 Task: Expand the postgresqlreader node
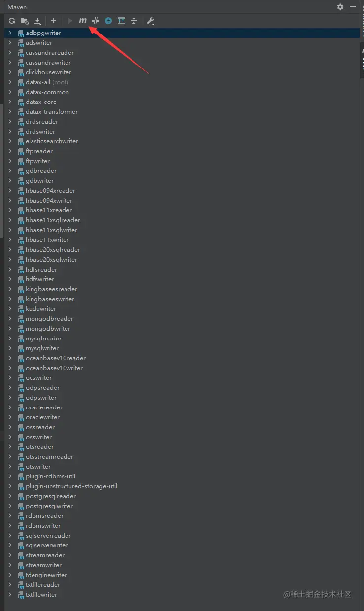[x=10, y=496]
